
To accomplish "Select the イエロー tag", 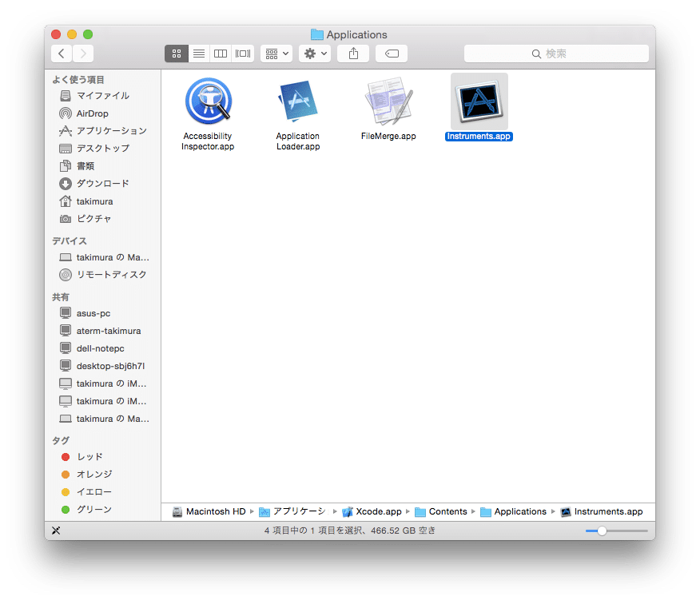I will click(102, 492).
